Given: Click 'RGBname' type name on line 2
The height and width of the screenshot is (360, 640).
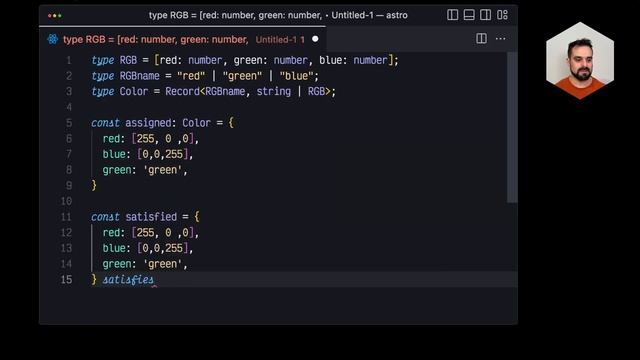Looking at the screenshot, I should (x=140, y=76).
